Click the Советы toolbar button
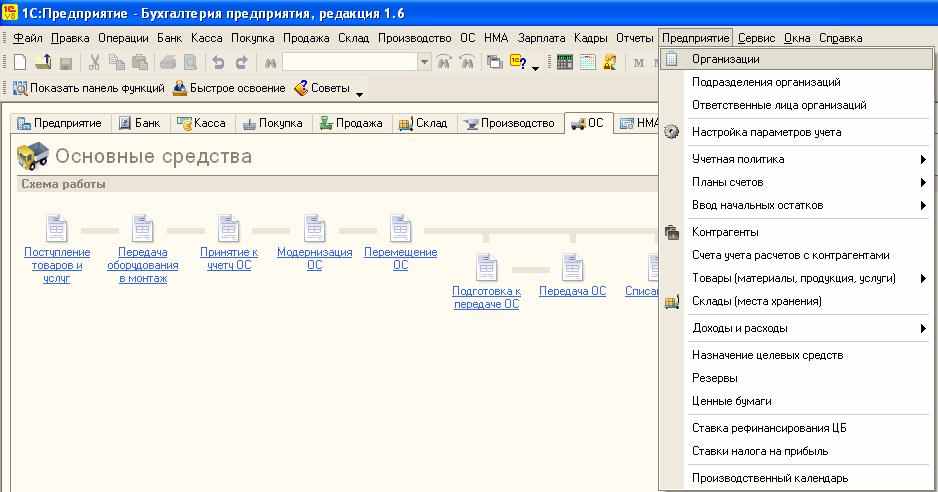Screen dimensions: 938x492 (x=322, y=88)
